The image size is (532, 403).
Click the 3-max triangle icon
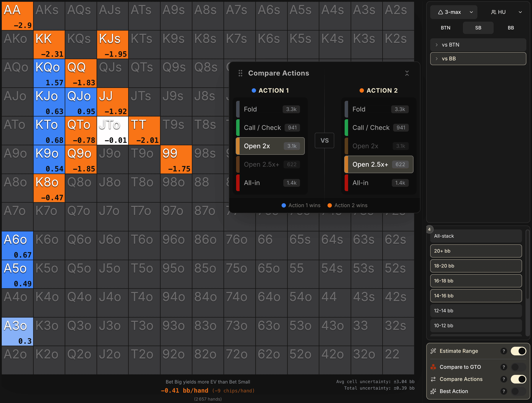440,12
